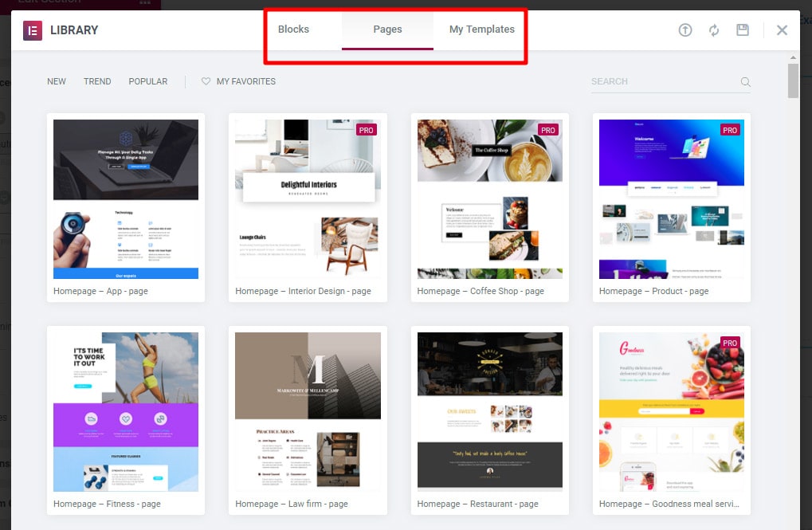Image resolution: width=812 pixels, height=530 pixels.
Task: Click the 'Homepage – Restaurant - page' title
Action: (x=477, y=504)
